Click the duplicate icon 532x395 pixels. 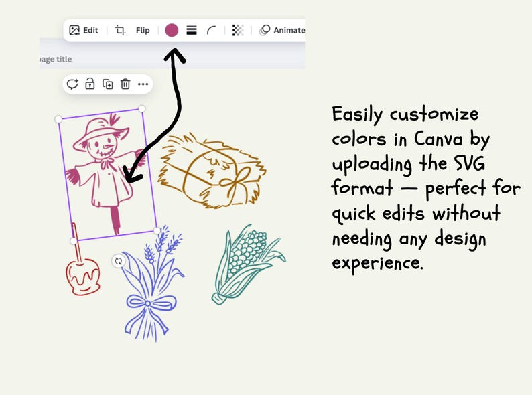tap(108, 84)
